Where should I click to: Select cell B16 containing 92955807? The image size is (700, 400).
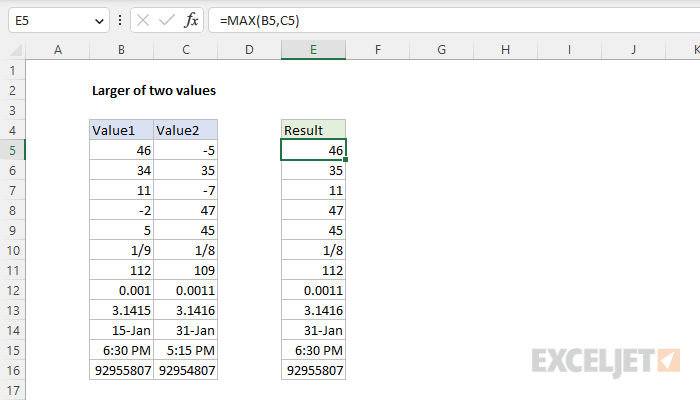121,371
